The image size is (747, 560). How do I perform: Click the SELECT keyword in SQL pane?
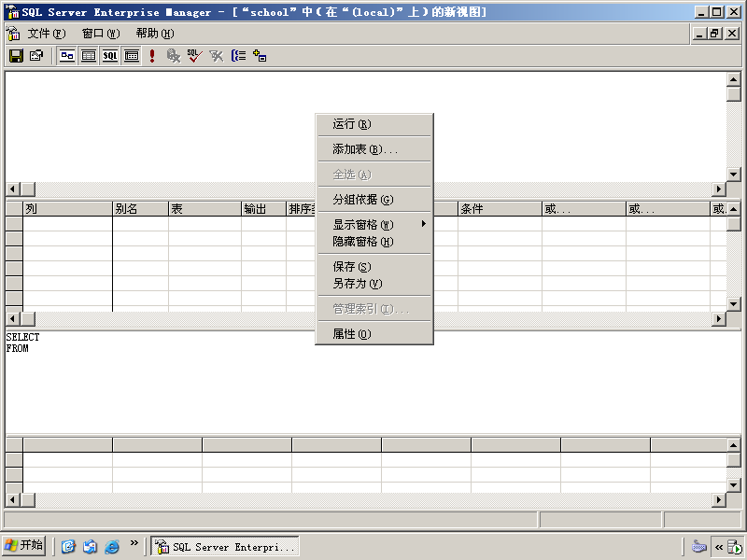tap(22, 337)
